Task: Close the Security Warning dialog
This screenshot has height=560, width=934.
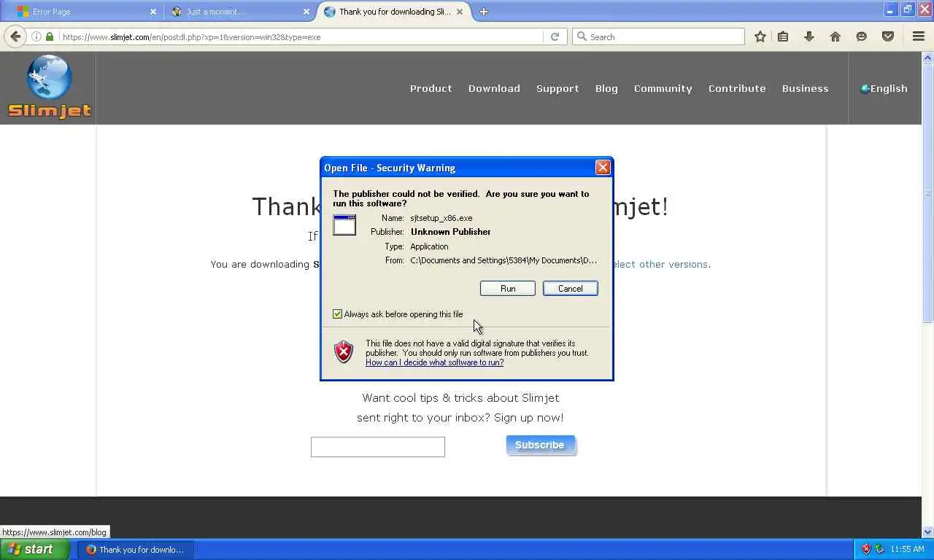Action: pos(603,167)
